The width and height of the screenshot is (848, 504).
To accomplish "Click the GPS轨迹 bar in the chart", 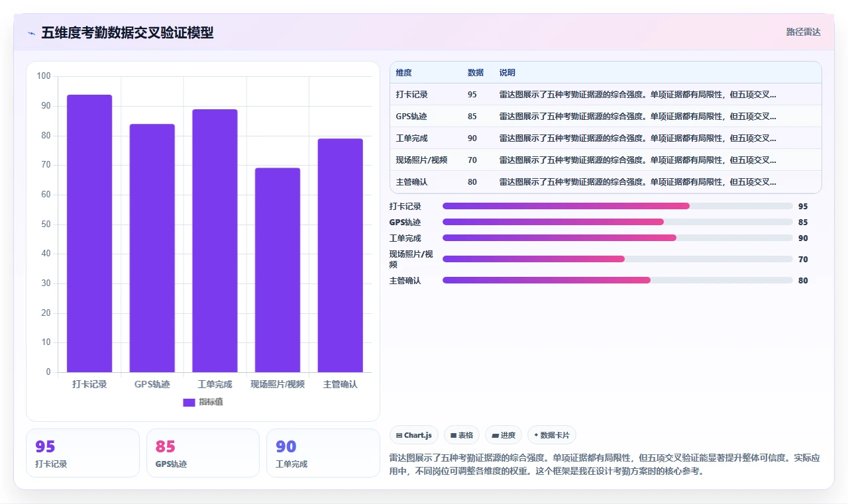I will click(x=152, y=248).
